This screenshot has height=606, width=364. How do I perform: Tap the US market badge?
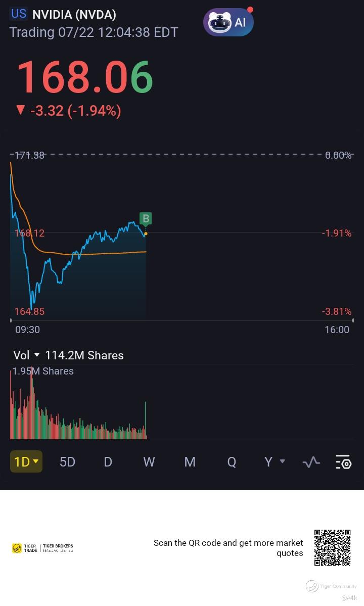click(x=19, y=14)
